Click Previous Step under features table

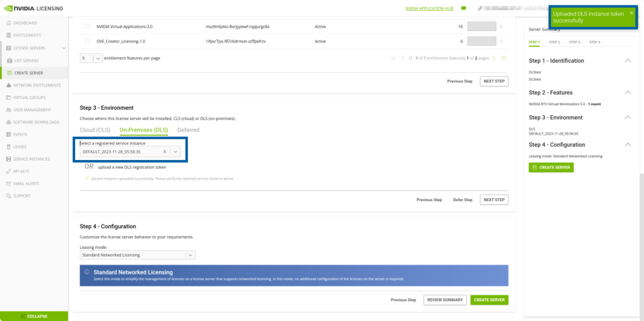coord(460,81)
